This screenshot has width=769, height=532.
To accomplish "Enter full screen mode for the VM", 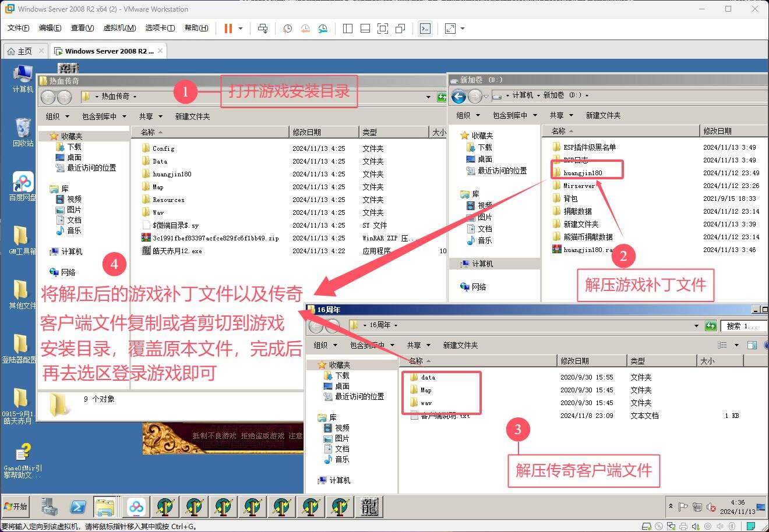I will [x=382, y=29].
